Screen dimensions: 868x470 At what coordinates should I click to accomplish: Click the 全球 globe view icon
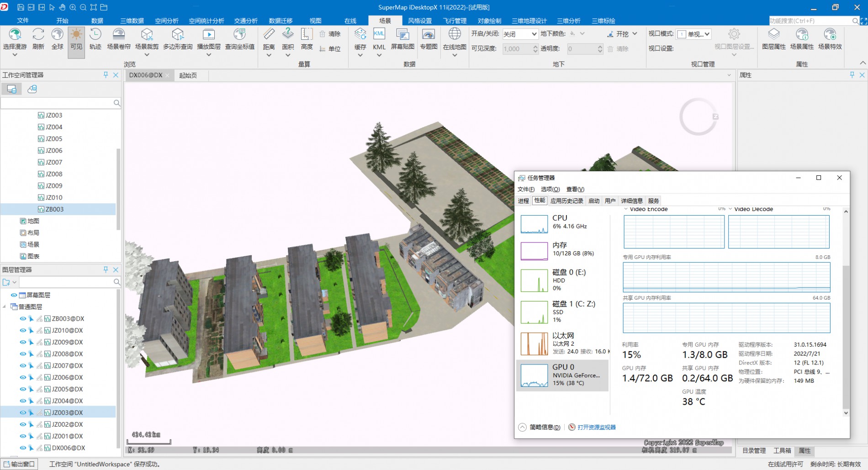58,35
